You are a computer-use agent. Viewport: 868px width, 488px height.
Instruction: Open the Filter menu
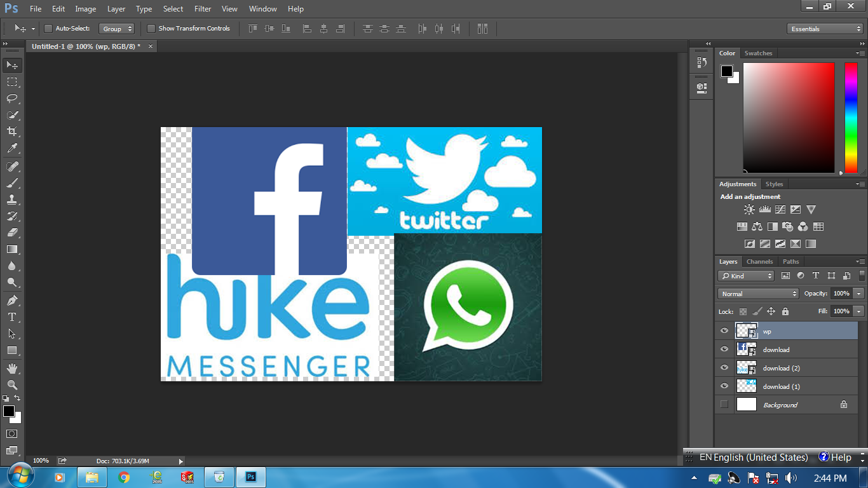pos(203,9)
